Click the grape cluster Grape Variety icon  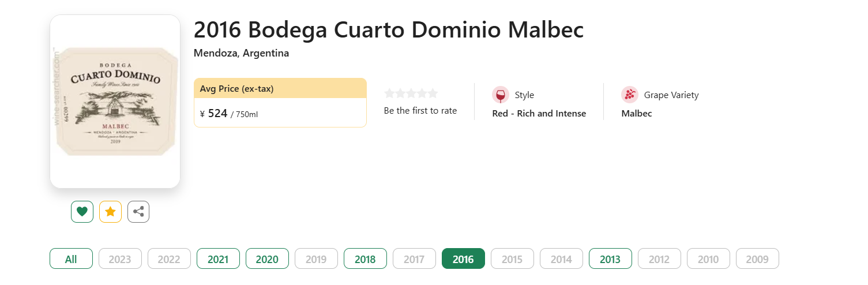tap(630, 95)
